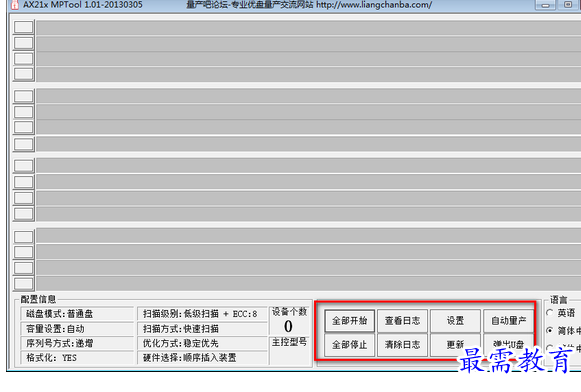This screenshot has height=392, width=581.
Task: Open the 设置 settings dialog
Action: click(455, 320)
